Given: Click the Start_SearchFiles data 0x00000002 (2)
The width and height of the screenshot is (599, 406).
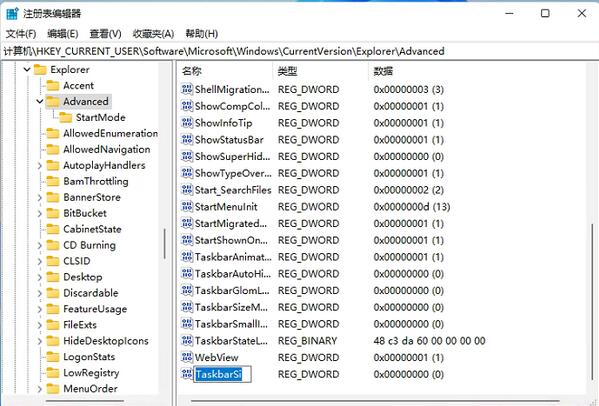Looking at the screenshot, I should (x=409, y=190).
